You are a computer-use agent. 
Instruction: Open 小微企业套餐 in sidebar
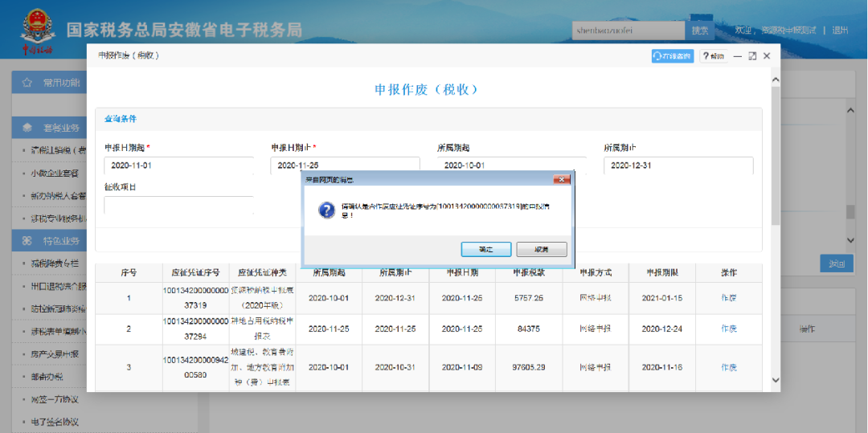click(55, 173)
